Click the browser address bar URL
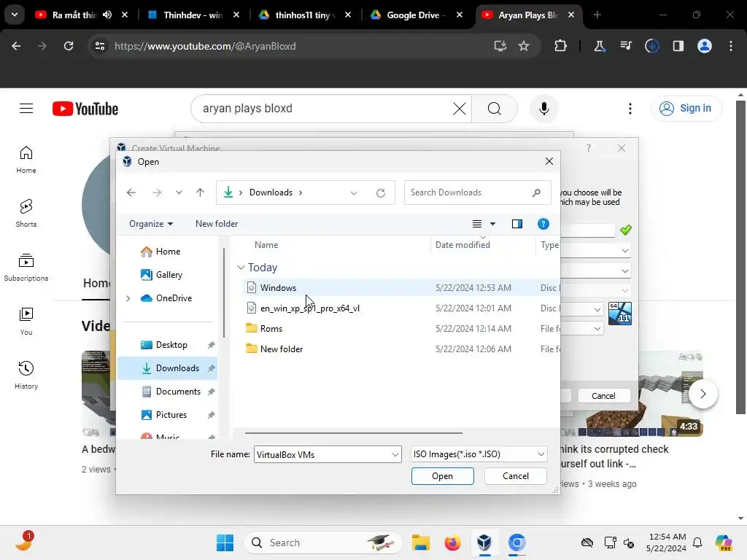This screenshot has height=560, width=747. [x=205, y=46]
